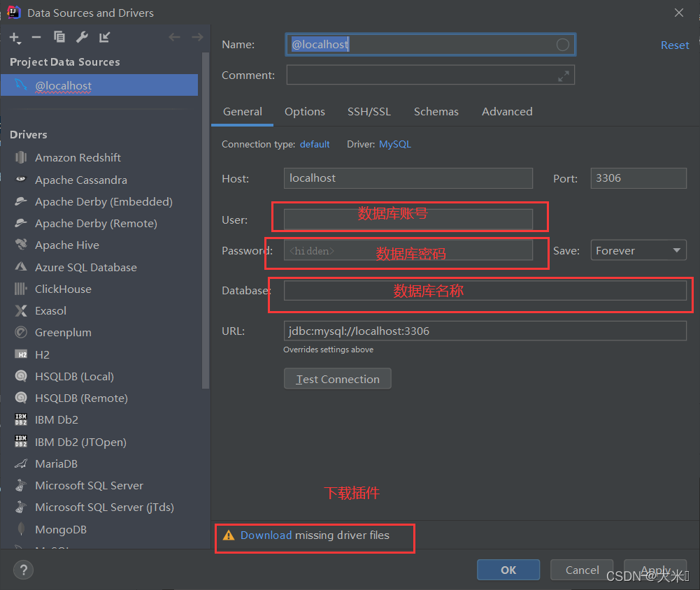Change the default connection type
The height and width of the screenshot is (590, 700).
315,144
